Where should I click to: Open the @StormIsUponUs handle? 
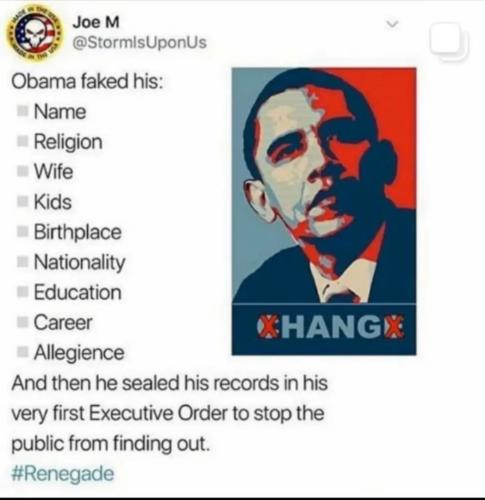pyautogui.click(x=139, y=42)
